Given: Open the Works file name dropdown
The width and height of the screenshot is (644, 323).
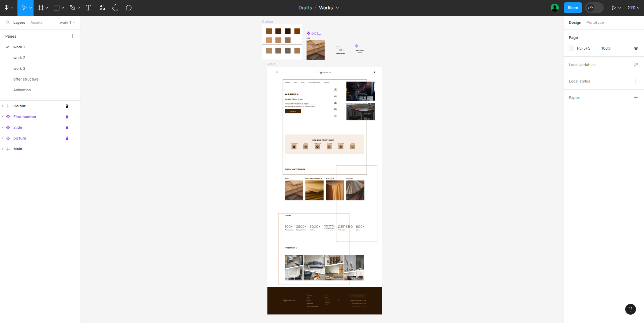Looking at the screenshot, I should pyautogui.click(x=337, y=8).
